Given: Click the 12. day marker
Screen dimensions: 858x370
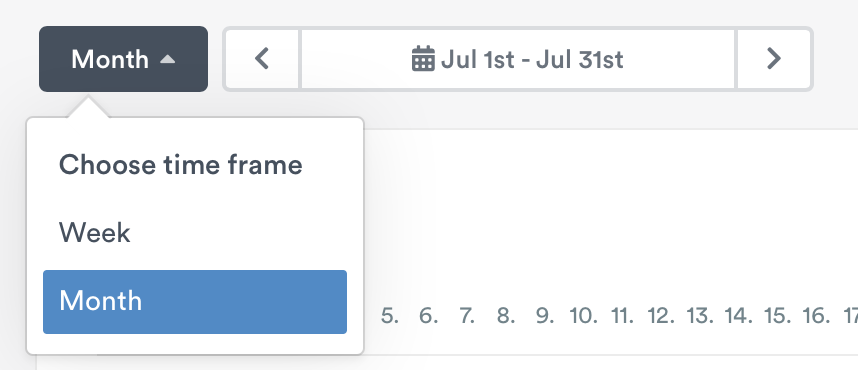Looking at the screenshot, I should [x=661, y=316].
